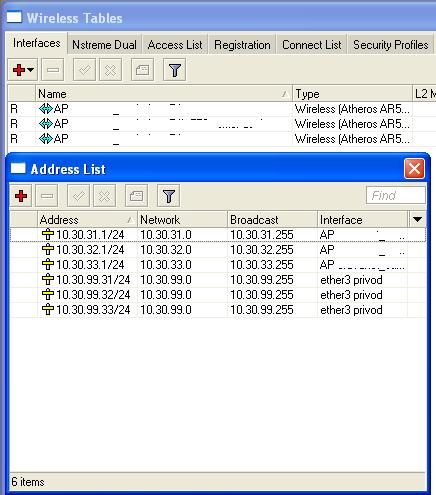
Task: Click the filter funnel in Wireless Tables
Action: coord(174,70)
